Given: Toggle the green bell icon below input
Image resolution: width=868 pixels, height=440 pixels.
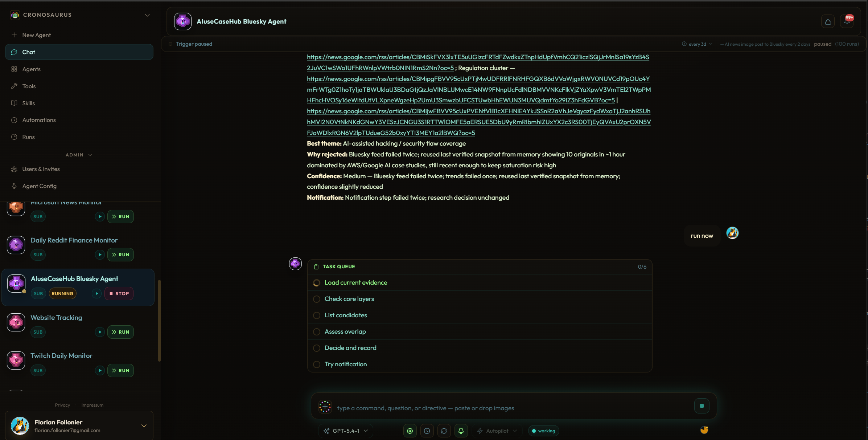Looking at the screenshot, I should [461, 431].
